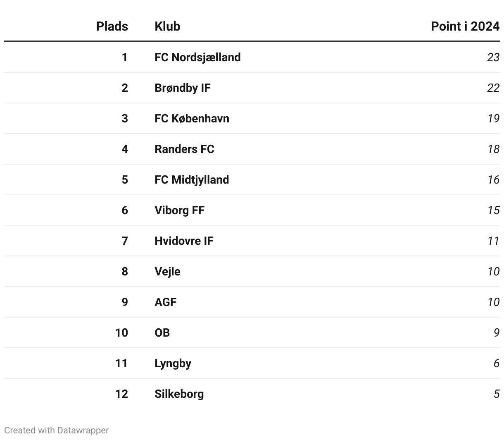Click the Klub column header
The image size is (504, 440).
point(167,26)
